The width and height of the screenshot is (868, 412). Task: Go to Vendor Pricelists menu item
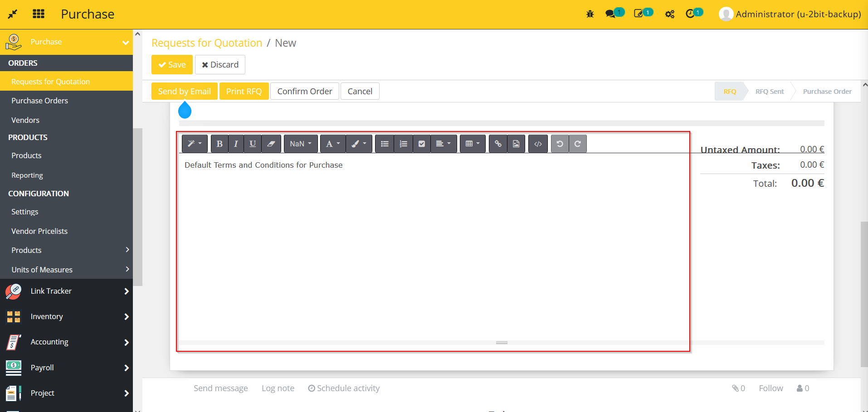point(39,231)
